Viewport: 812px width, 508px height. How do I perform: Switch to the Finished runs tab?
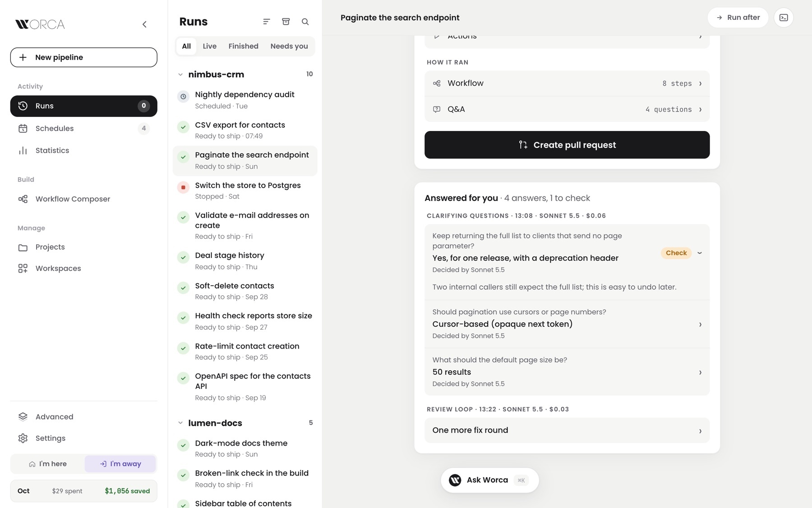pyautogui.click(x=244, y=47)
